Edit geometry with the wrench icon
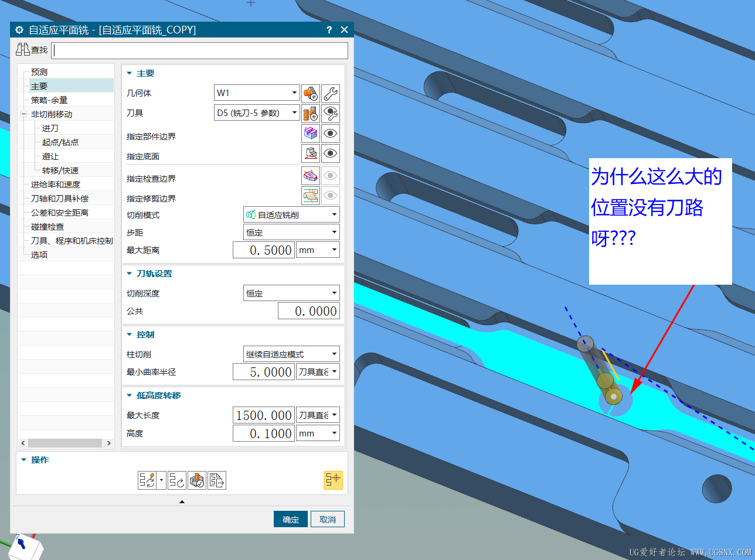Image resolution: width=755 pixels, height=560 pixels. pos(331,93)
